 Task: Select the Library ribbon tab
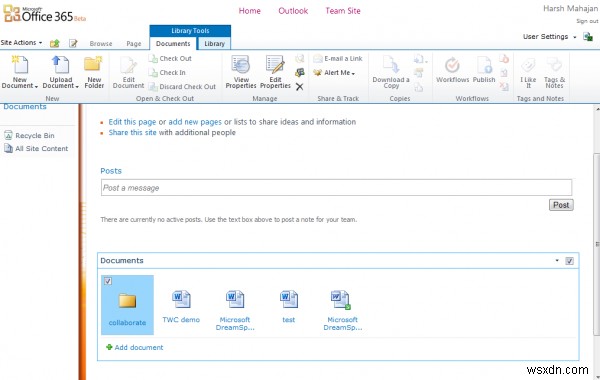(x=214, y=44)
